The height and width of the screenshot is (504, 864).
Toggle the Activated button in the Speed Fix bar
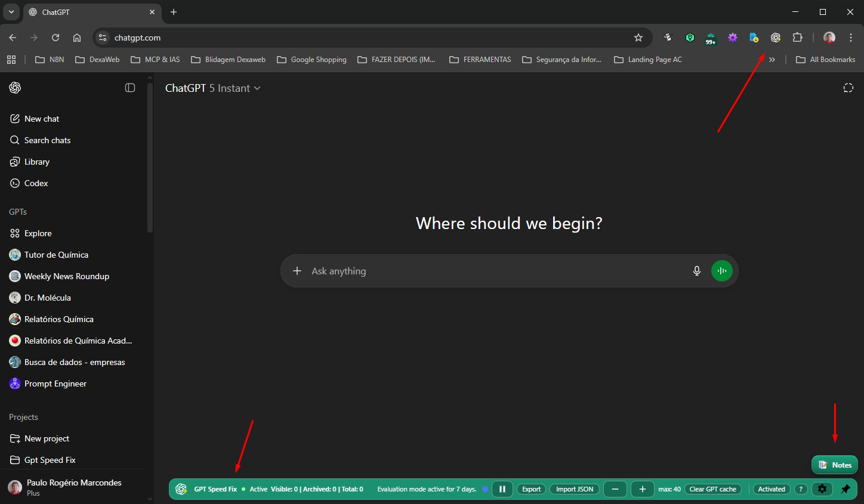pos(771,489)
